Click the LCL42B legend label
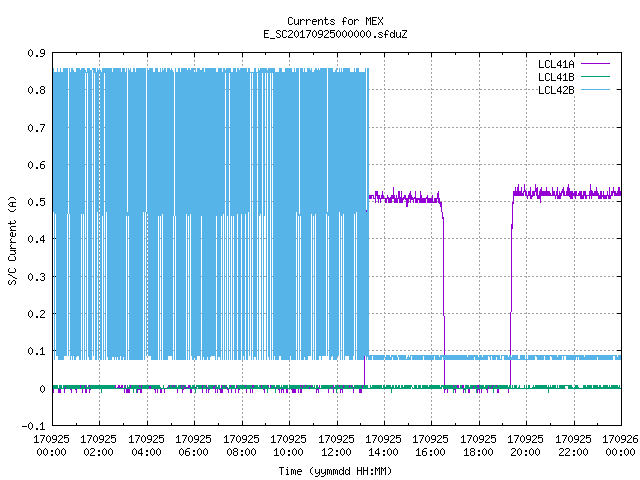 [556, 90]
